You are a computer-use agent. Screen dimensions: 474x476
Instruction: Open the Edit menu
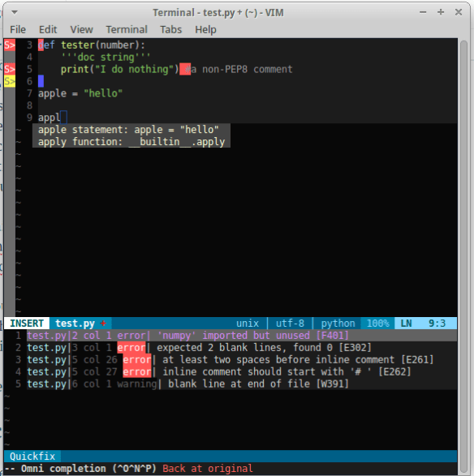click(48, 29)
